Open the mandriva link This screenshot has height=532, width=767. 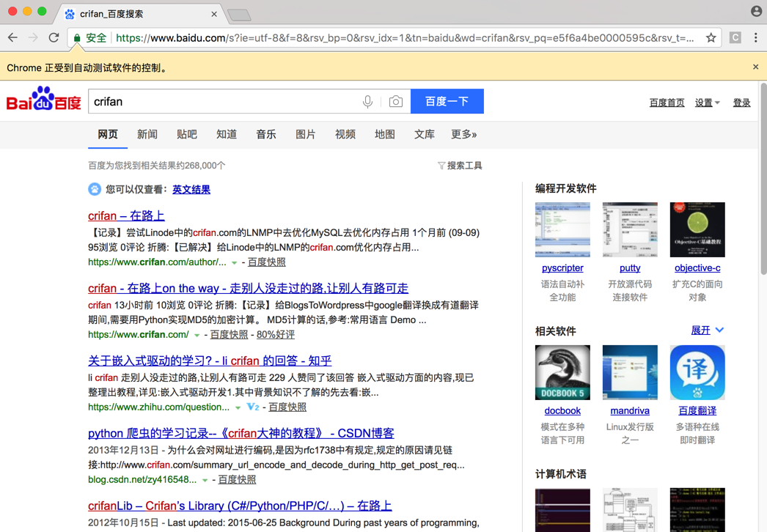(630, 411)
